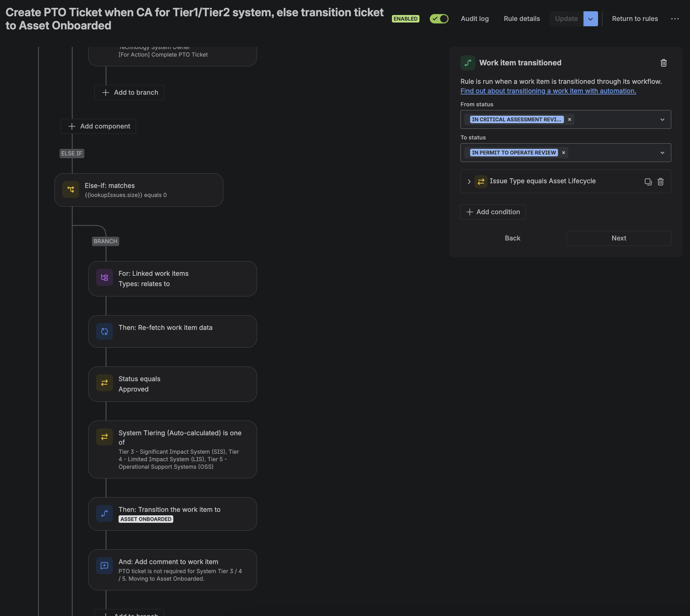Expand Issue Type equals Asset Lifecycle condition
This screenshot has width=690, height=616.
pos(469,181)
